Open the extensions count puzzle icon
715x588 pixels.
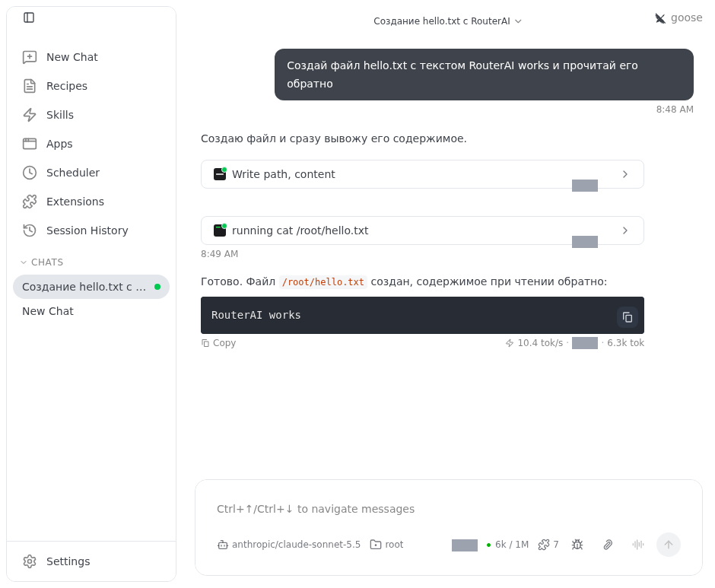click(x=548, y=545)
